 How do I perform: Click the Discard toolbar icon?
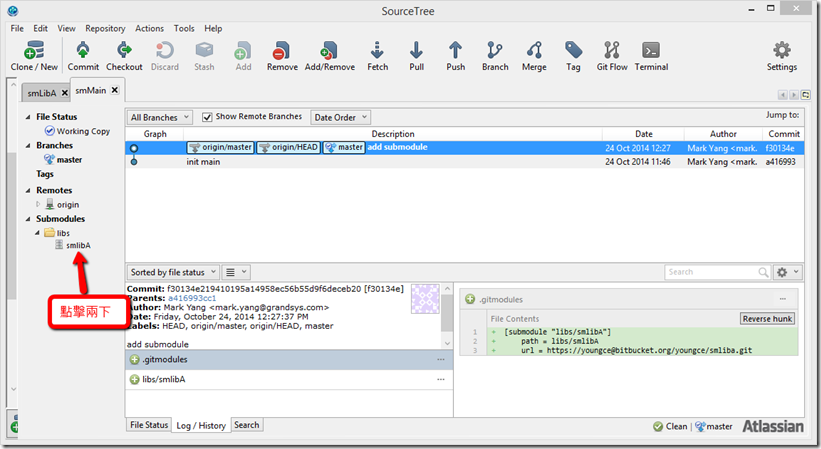click(x=164, y=56)
